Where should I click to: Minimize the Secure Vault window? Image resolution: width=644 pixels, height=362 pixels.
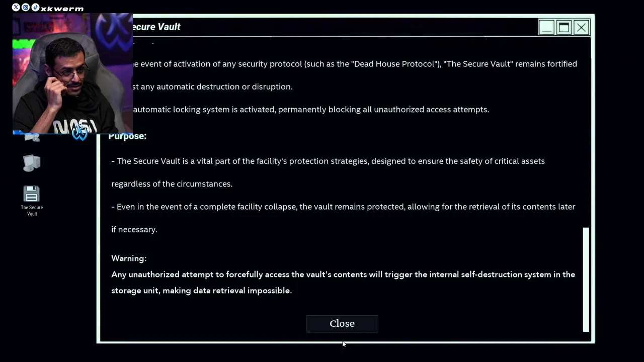pyautogui.click(x=546, y=27)
